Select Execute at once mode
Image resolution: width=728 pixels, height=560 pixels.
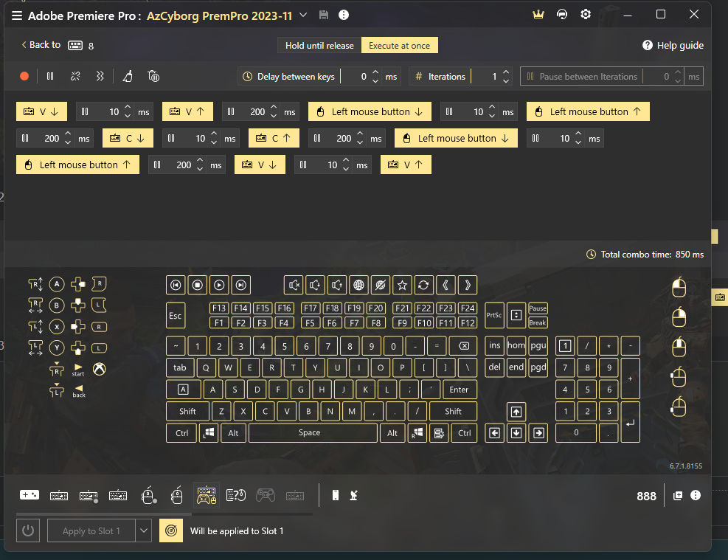399,46
